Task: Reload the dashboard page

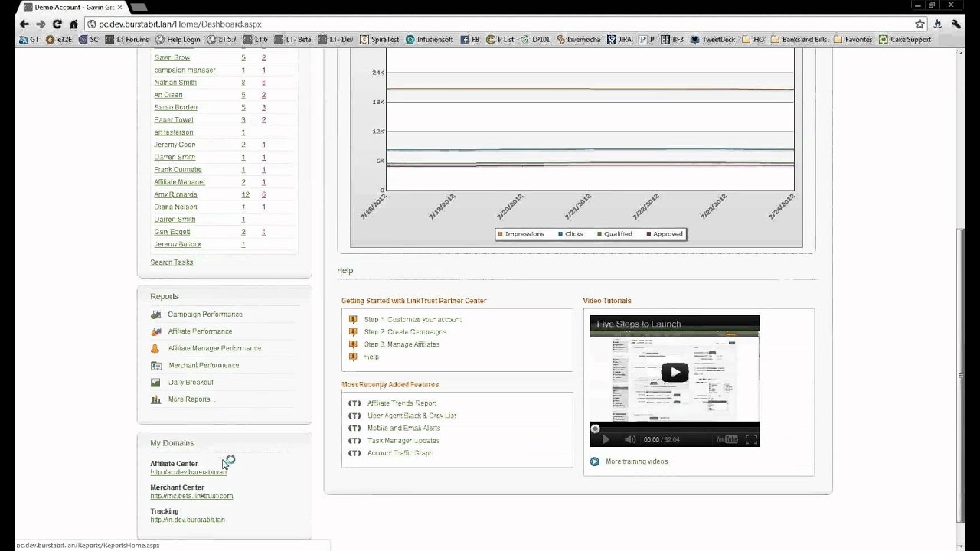Action: (57, 24)
